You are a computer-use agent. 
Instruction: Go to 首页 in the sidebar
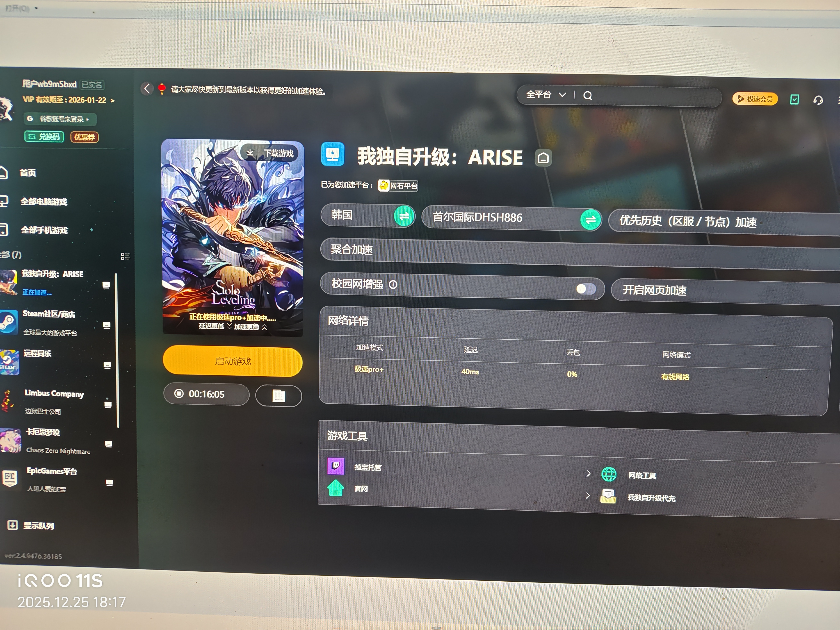[x=28, y=173]
